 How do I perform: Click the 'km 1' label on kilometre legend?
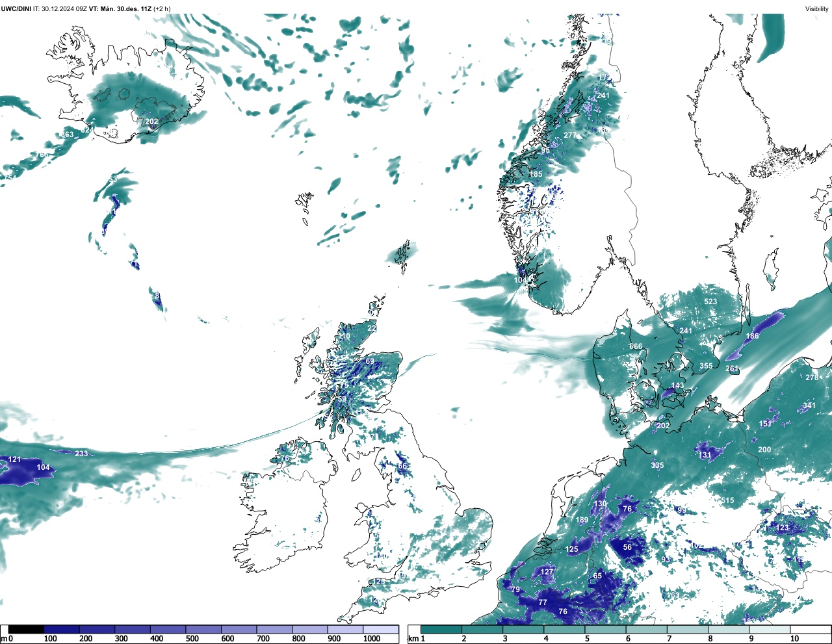click(417, 639)
